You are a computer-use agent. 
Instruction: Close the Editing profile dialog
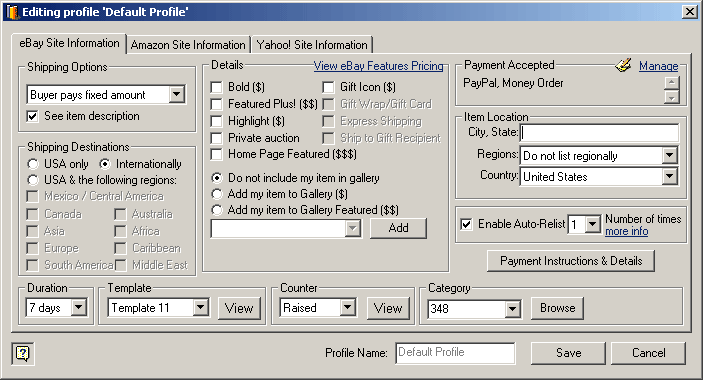(689, 12)
